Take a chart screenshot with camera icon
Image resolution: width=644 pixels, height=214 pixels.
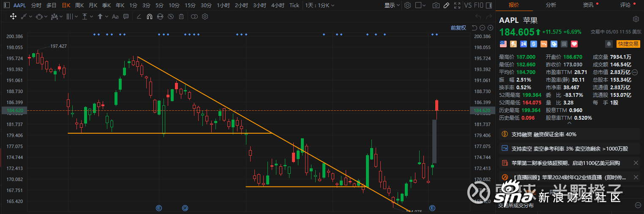tap(436, 5)
